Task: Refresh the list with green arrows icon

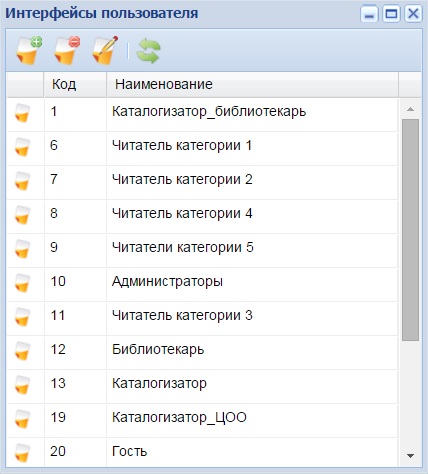Action: [x=148, y=51]
